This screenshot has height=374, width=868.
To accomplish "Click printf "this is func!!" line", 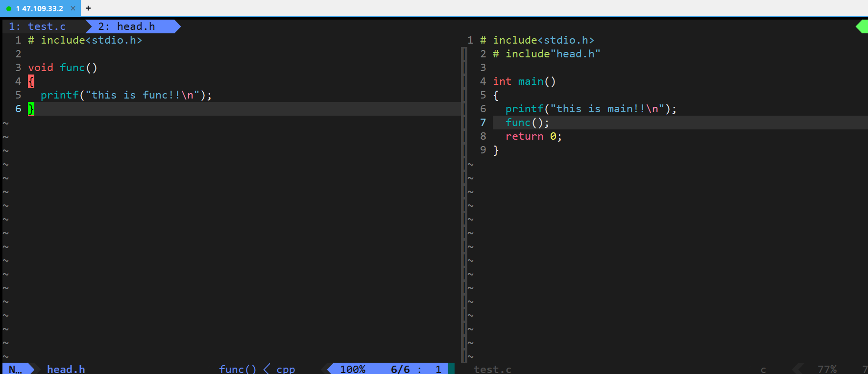I will (x=126, y=95).
